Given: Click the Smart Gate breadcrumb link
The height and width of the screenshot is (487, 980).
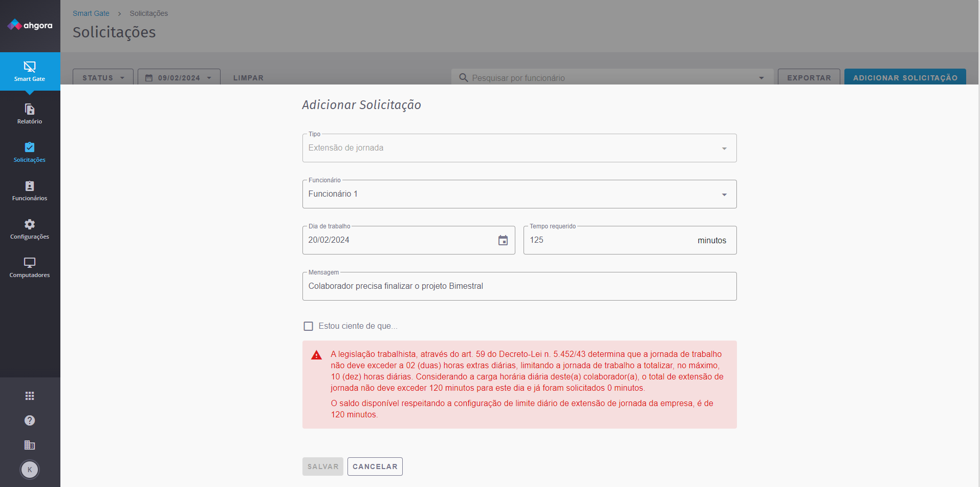Looking at the screenshot, I should pyautogui.click(x=91, y=13).
